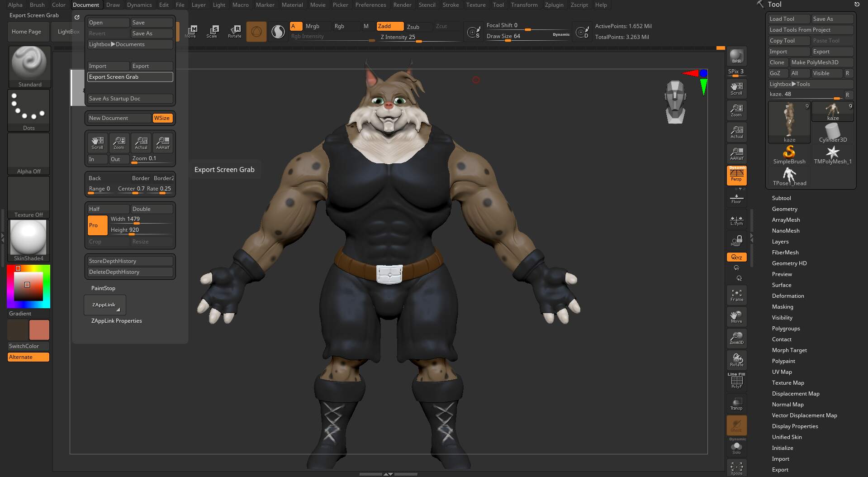Click the head navigation cam view
Image resolution: width=868 pixels, height=477 pixels.
pyautogui.click(x=675, y=102)
